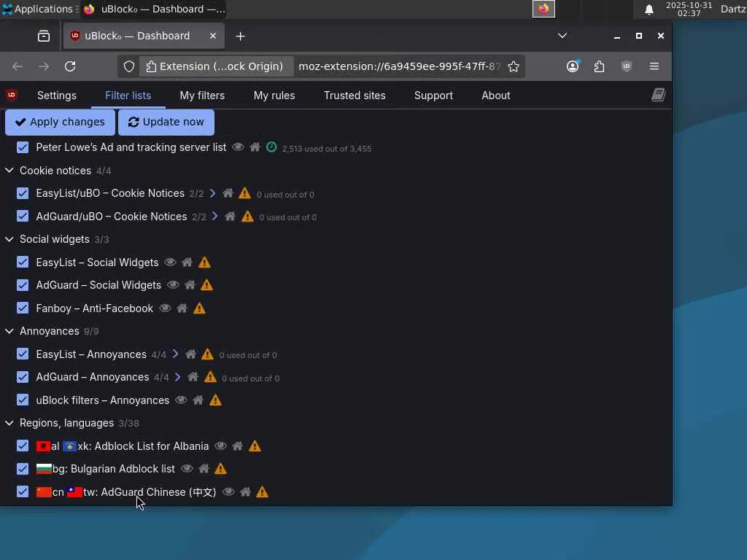
Task: Click warning icon for AdGuard/uBO Cookie Notices
Action: point(247,217)
